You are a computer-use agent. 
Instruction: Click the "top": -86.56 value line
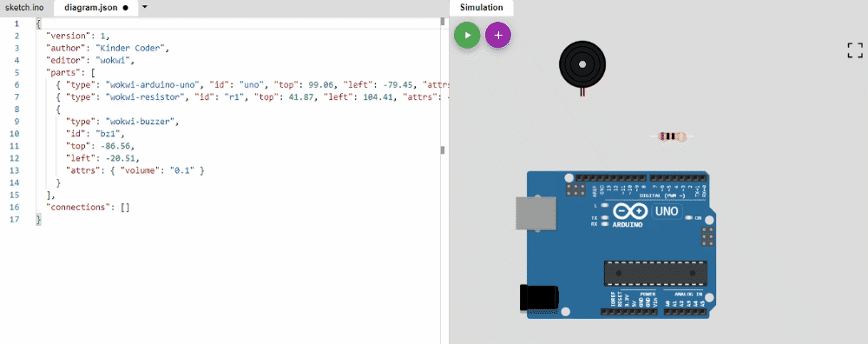coord(100,146)
